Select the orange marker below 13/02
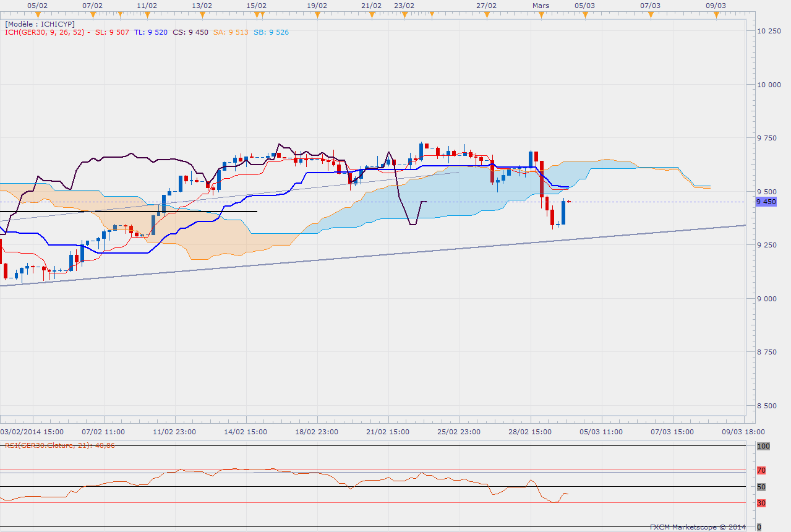The width and height of the screenshot is (791, 532). click(202, 14)
